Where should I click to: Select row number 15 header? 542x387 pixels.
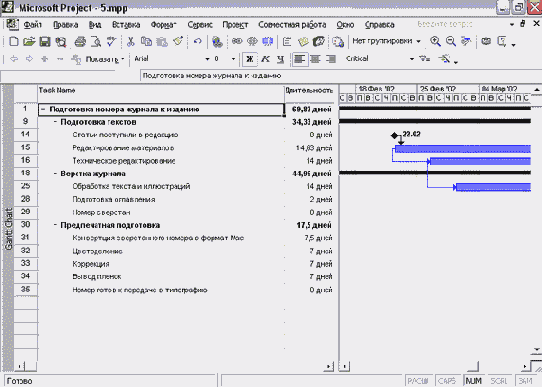tap(26, 148)
